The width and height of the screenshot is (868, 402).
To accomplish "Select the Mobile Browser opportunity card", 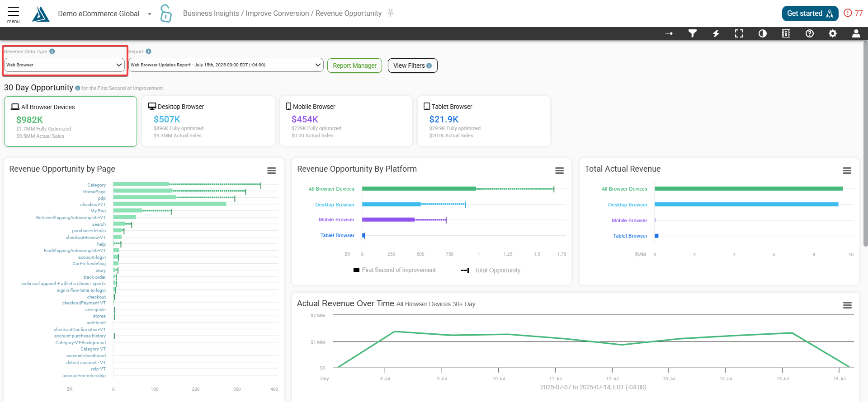I will coord(346,121).
